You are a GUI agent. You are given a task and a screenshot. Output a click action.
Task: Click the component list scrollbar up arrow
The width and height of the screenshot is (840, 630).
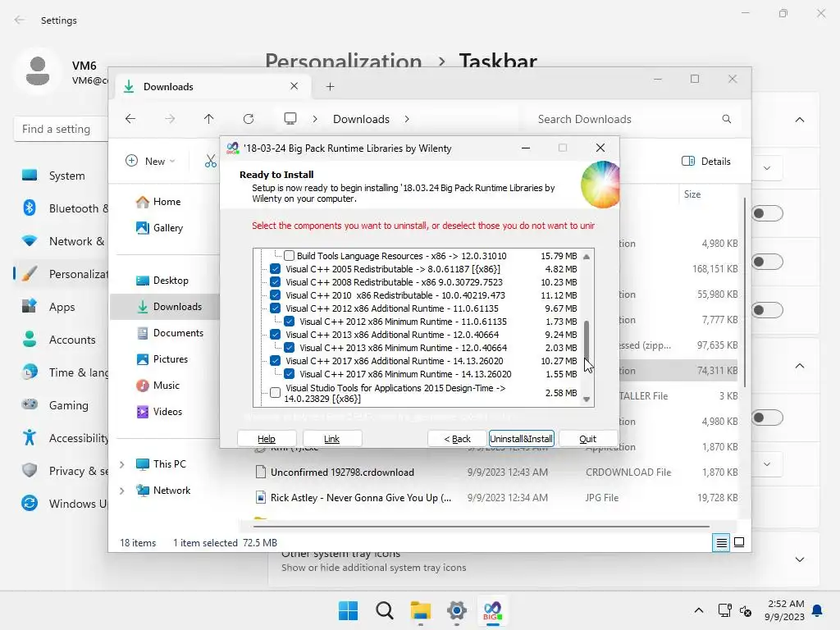tap(587, 257)
